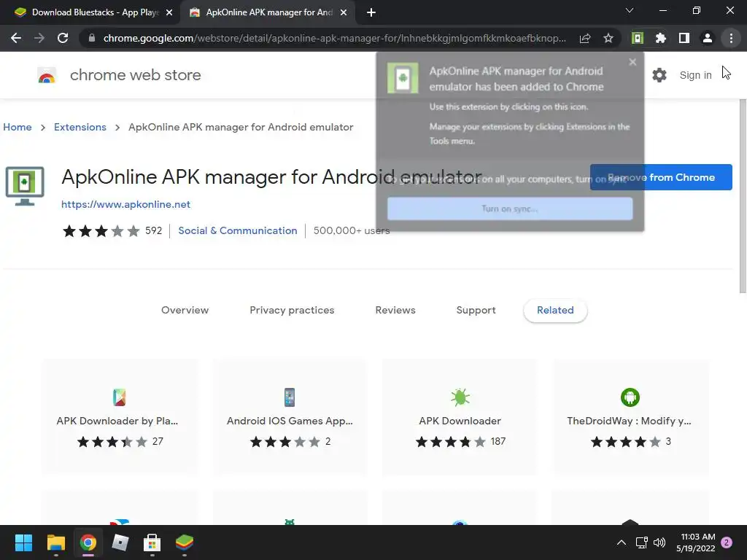Visit https://www.apkonline.net link
This screenshot has width=747, height=560.
(x=125, y=204)
